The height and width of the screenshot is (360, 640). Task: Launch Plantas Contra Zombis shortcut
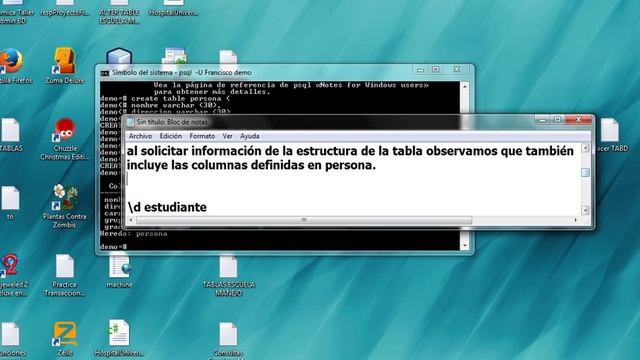pos(65,197)
